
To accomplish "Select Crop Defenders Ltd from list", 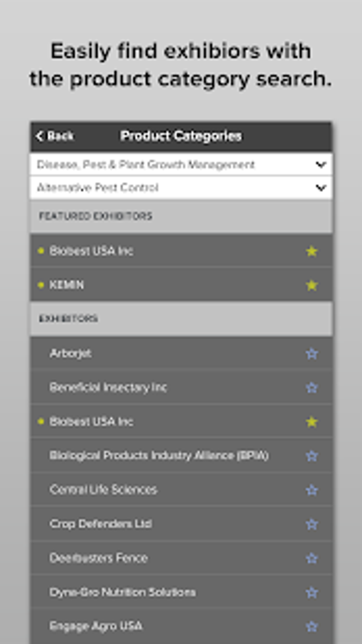I will pos(101,524).
